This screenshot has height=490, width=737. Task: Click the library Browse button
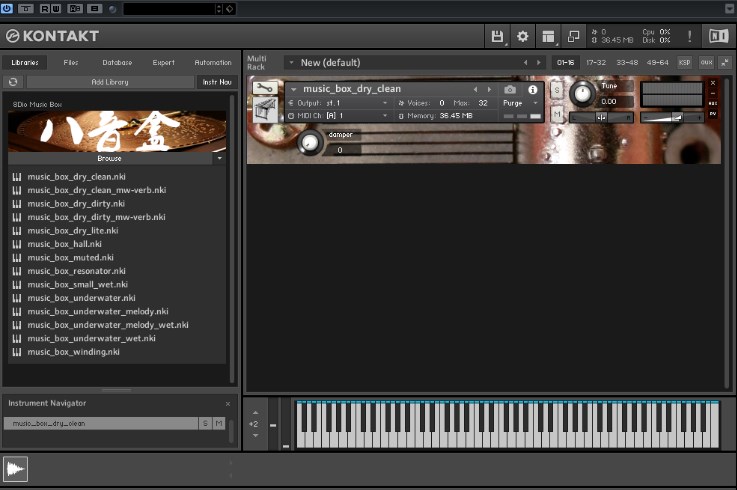click(110, 158)
